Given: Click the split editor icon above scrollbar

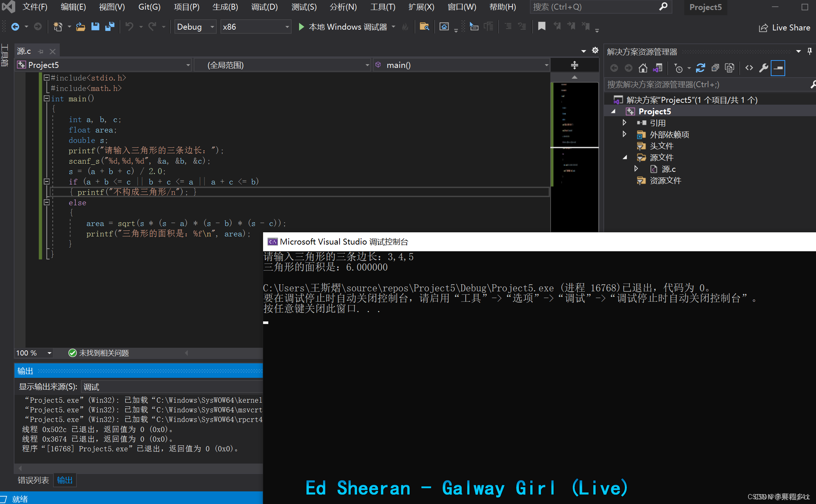Looking at the screenshot, I should pos(574,65).
